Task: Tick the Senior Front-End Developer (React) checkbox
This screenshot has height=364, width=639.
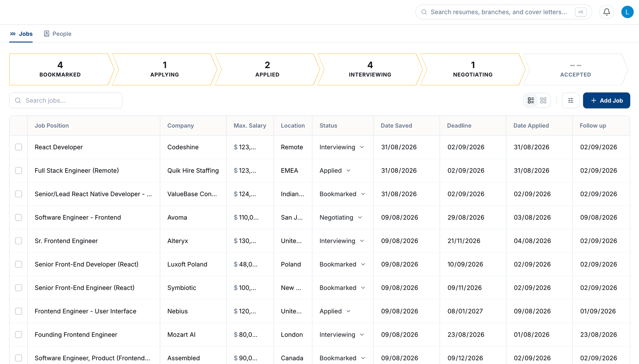Action: 19,264
